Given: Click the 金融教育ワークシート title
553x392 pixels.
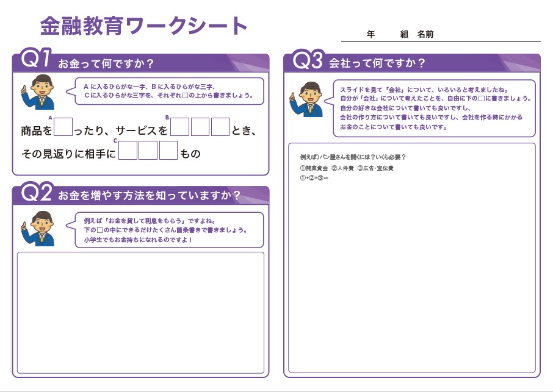Looking at the screenshot, I should 144,26.
